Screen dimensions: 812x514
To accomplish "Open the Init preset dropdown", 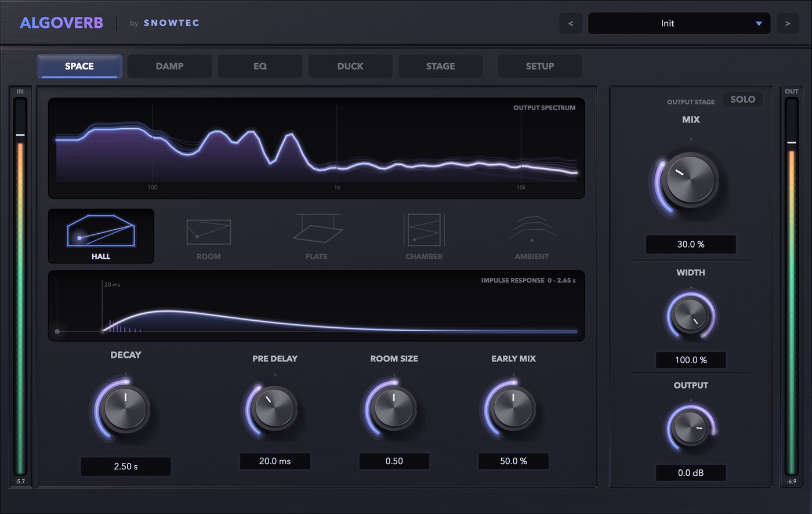I will pyautogui.click(x=679, y=23).
